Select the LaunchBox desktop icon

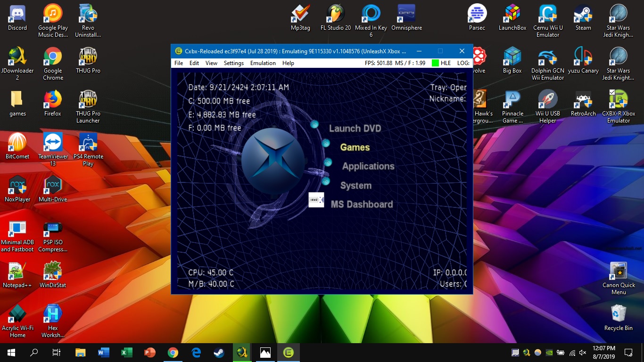tap(512, 18)
